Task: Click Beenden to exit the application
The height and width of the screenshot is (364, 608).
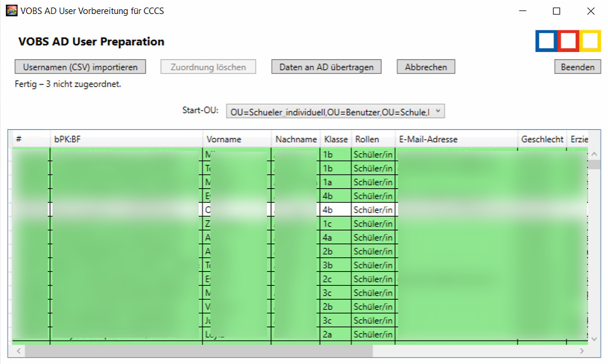Action: (577, 67)
